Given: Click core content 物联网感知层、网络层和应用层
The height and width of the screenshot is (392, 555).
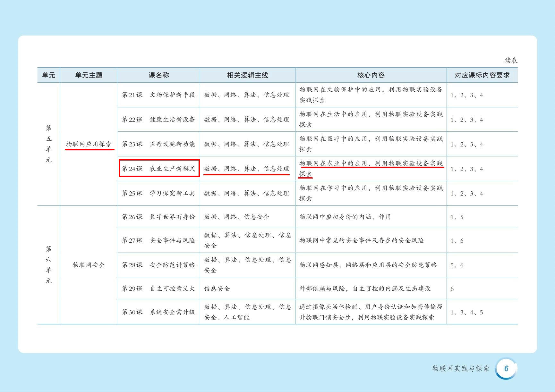Looking at the screenshot, I should pos(368,265).
